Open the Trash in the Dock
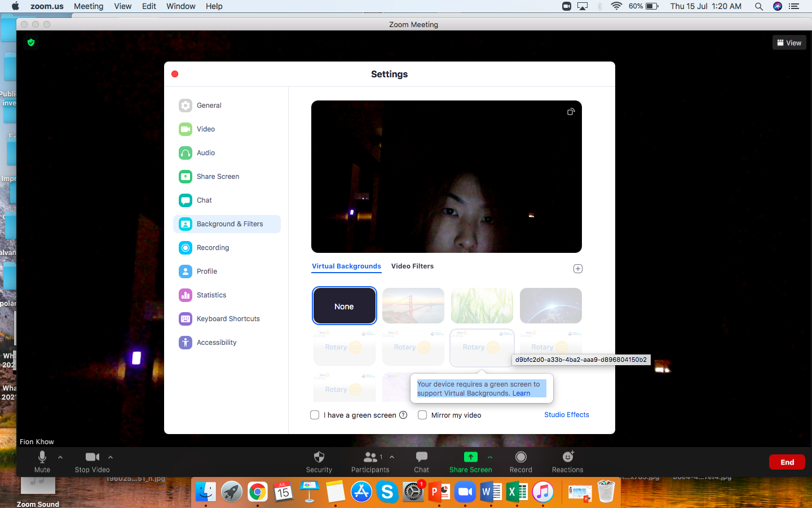812x508 pixels. (606, 492)
